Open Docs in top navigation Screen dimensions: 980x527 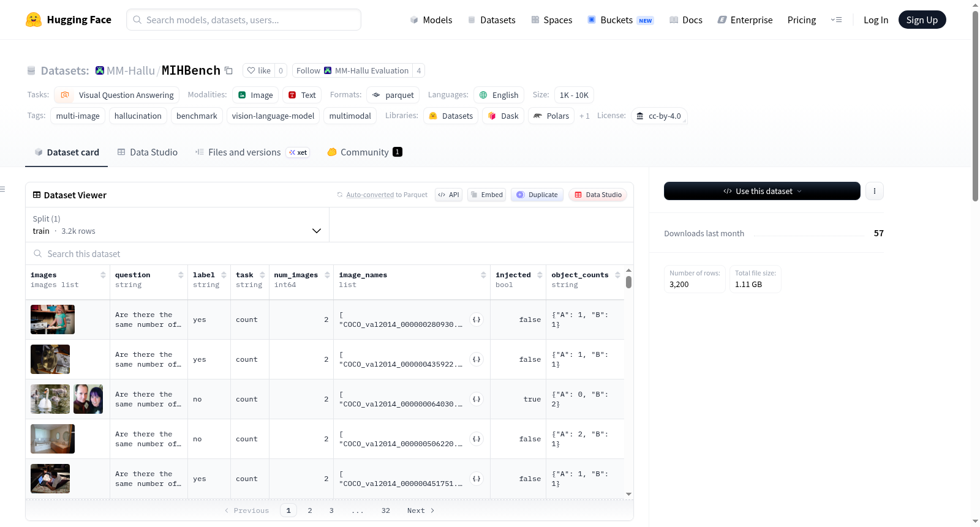coord(686,20)
